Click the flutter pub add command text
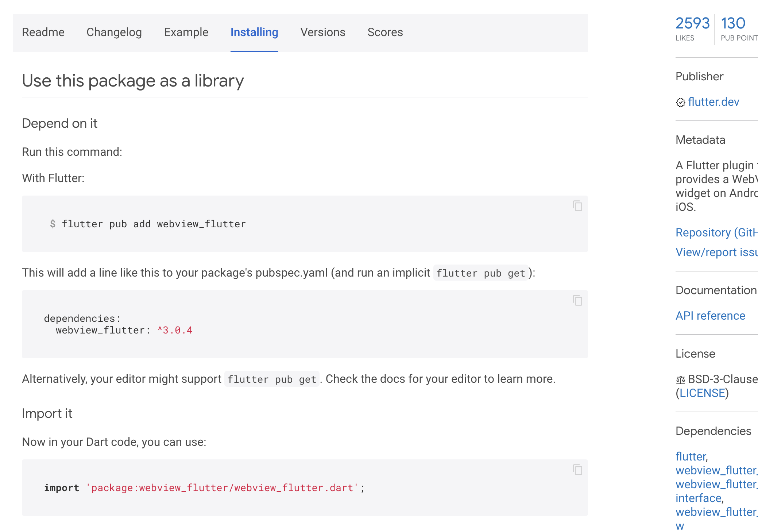The image size is (758, 532). click(154, 224)
